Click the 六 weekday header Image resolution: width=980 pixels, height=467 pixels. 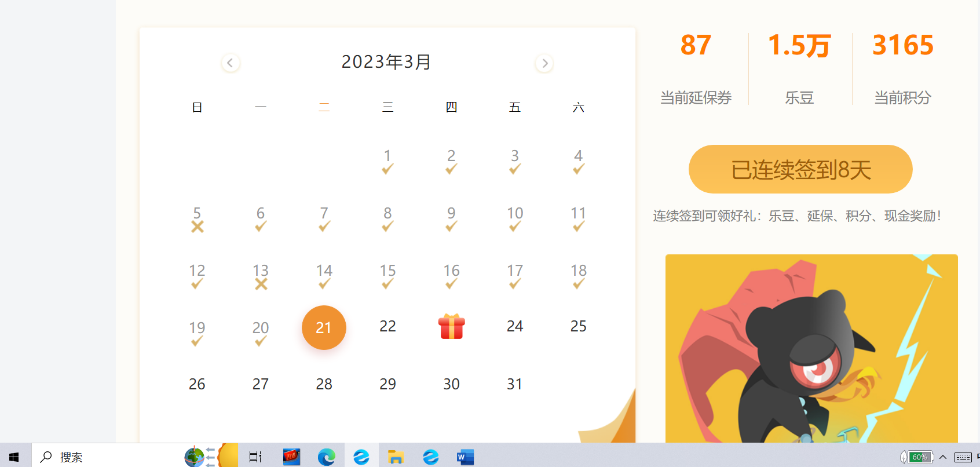(578, 107)
